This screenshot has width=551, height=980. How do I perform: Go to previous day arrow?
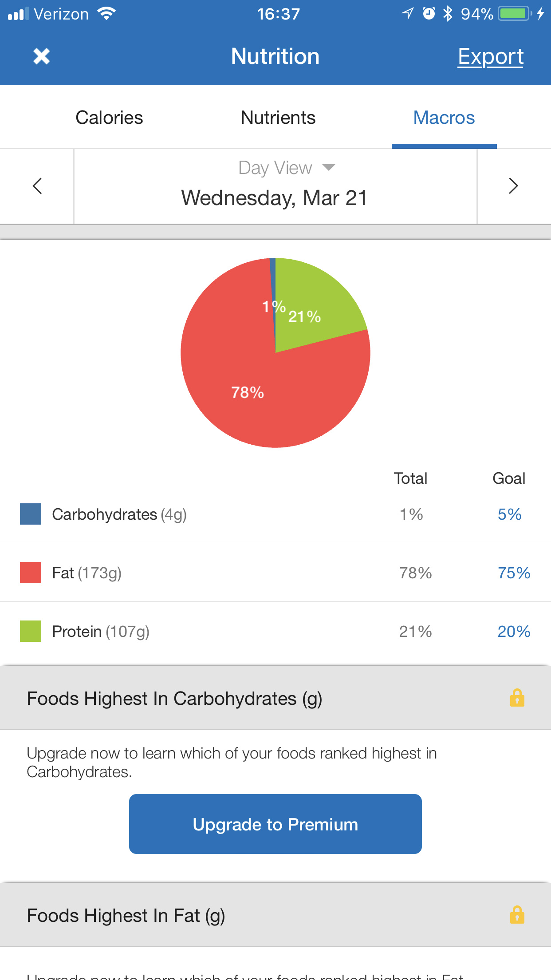(x=37, y=186)
